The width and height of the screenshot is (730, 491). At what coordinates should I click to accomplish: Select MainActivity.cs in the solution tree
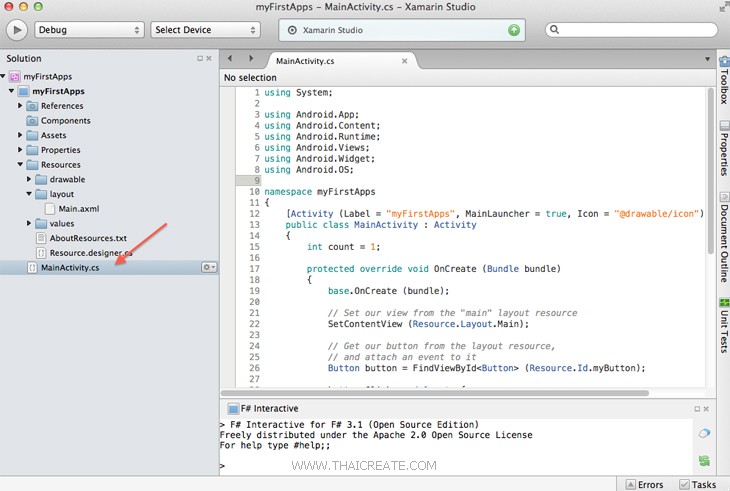70,268
